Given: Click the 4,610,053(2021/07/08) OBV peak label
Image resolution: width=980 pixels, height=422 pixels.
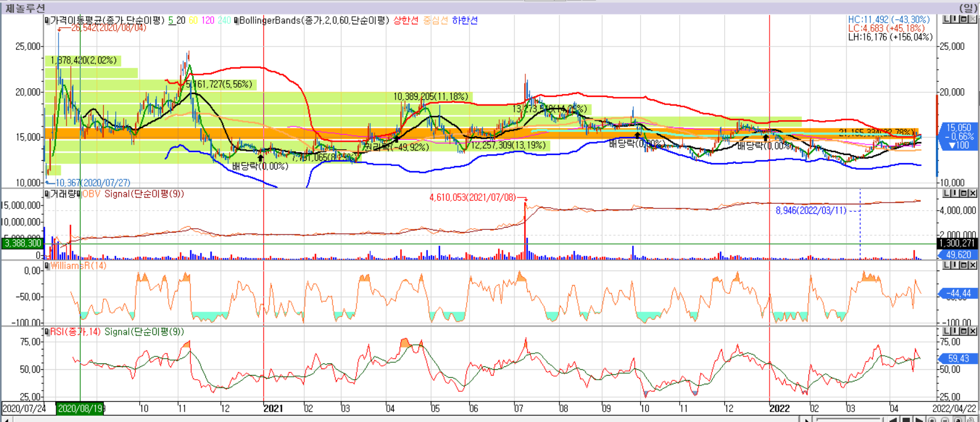Looking at the screenshot, I should (473, 197).
